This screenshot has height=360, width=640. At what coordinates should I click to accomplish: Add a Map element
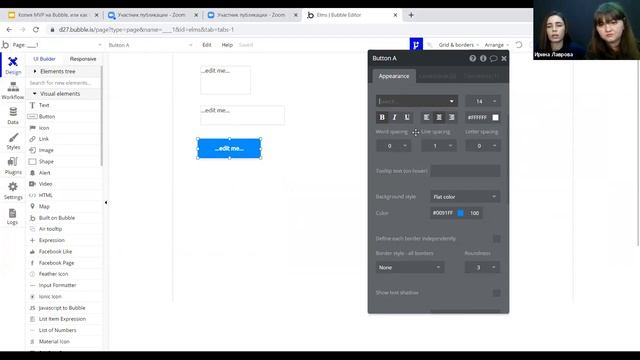point(44,207)
